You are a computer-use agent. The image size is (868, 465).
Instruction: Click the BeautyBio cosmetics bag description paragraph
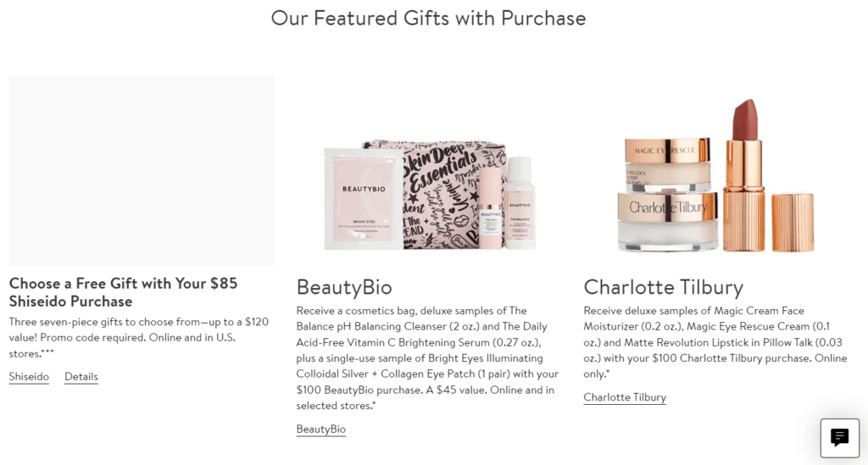pyautogui.click(x=427, y=357)
